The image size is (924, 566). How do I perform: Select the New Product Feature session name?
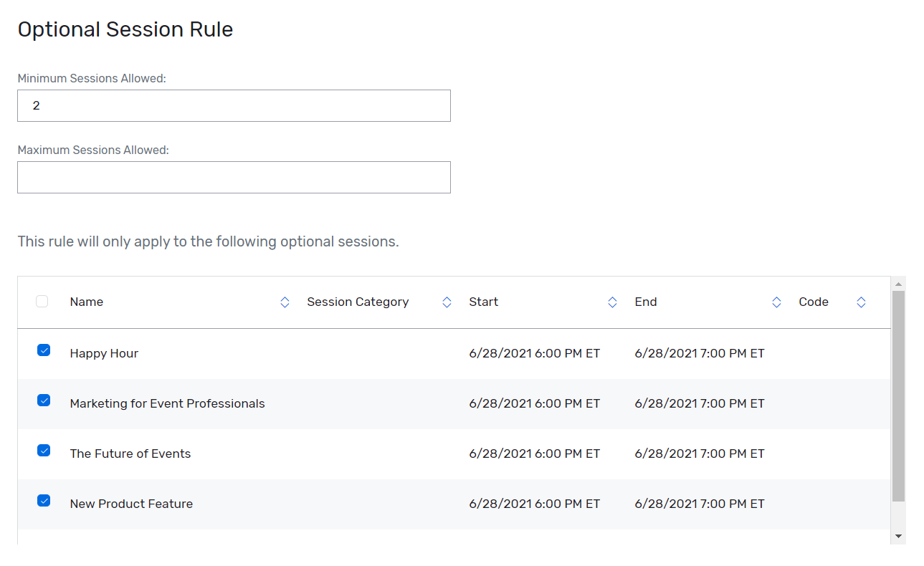point(131,504)
